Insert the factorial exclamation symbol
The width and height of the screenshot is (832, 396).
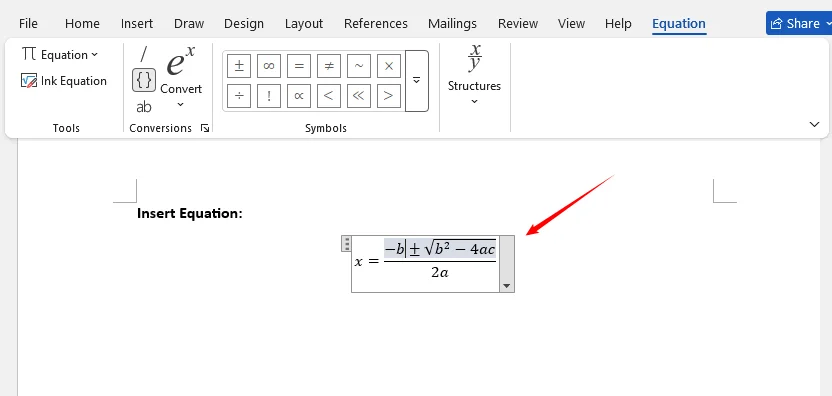tap(268, 96)
